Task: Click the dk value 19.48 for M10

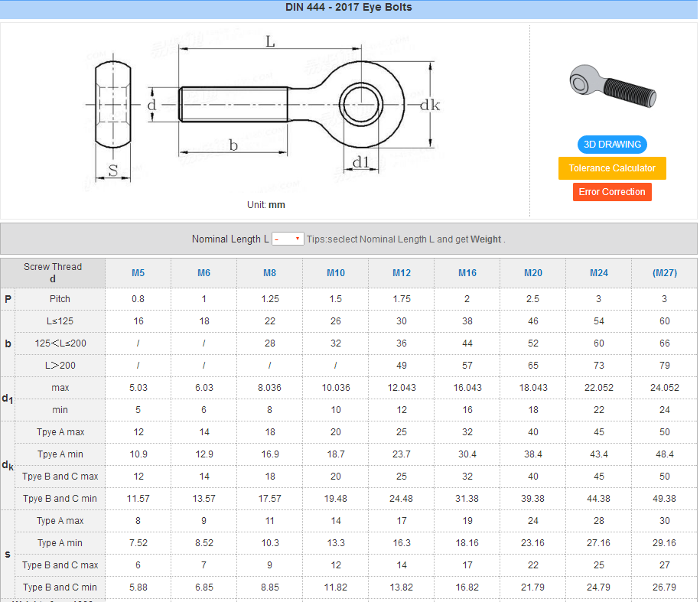Action: pos(336,499)
